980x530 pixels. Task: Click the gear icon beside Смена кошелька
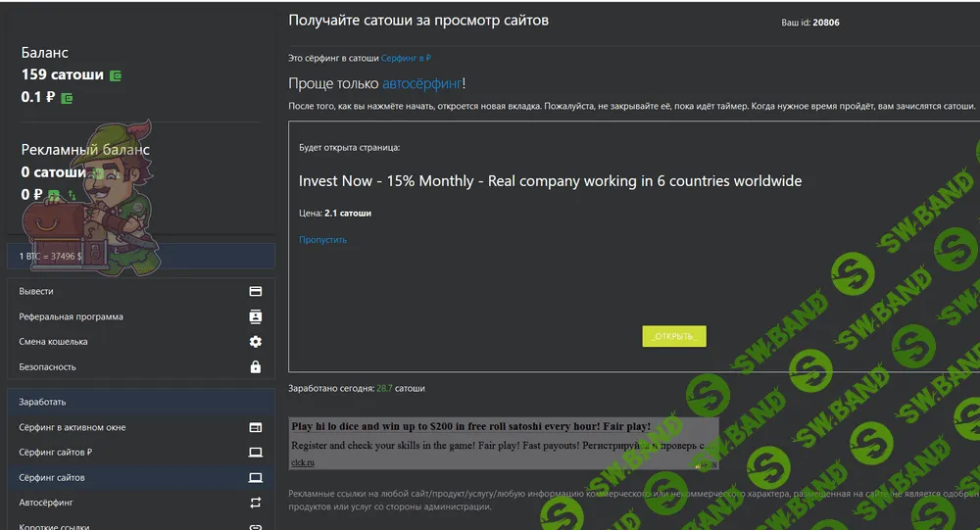tap(255, 342)
